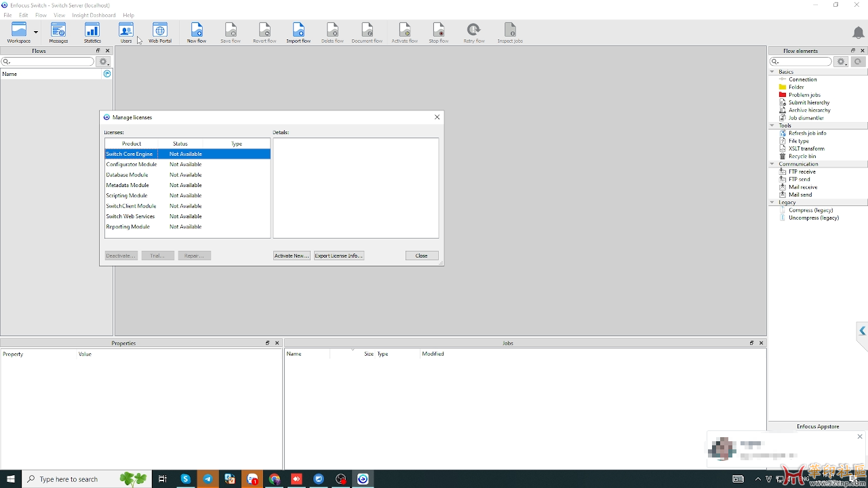Screen dimensions: 868x488
Task: Open the Help menu
Action: click(128, 15)
